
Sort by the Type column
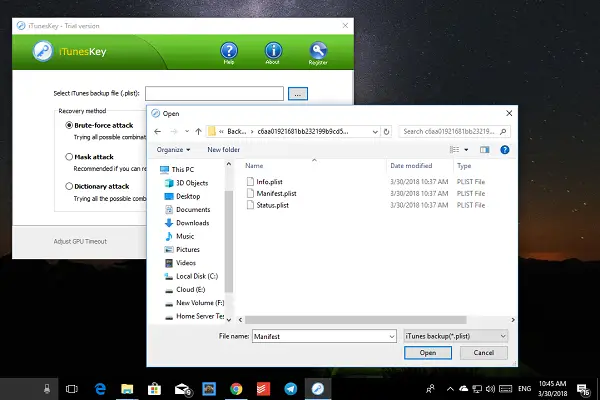(464, 166)
